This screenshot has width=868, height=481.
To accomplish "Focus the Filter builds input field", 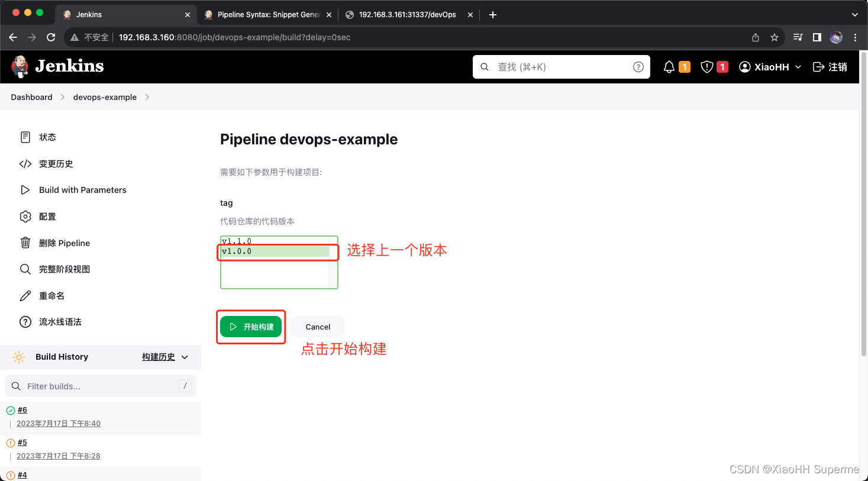I will pos(101,386).
